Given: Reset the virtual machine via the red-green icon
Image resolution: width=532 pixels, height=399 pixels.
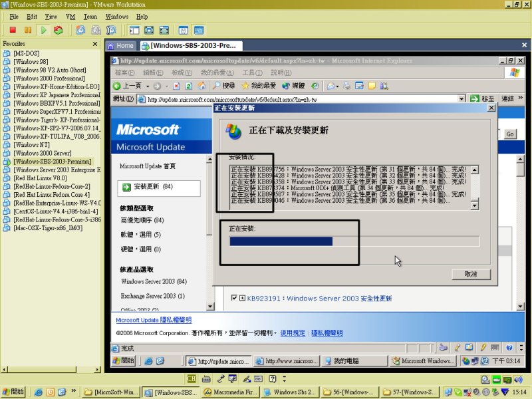Looking at the screenshot, I should pos(59,30).
